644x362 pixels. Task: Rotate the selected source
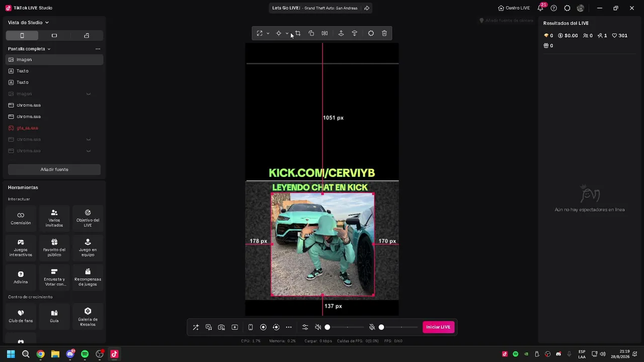(311, 33)
